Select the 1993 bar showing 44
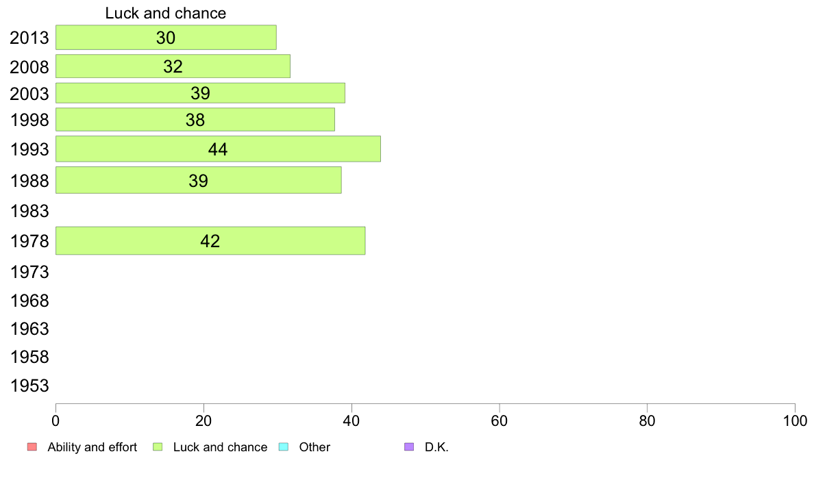814x504 pixels. (x=218, y=149)
